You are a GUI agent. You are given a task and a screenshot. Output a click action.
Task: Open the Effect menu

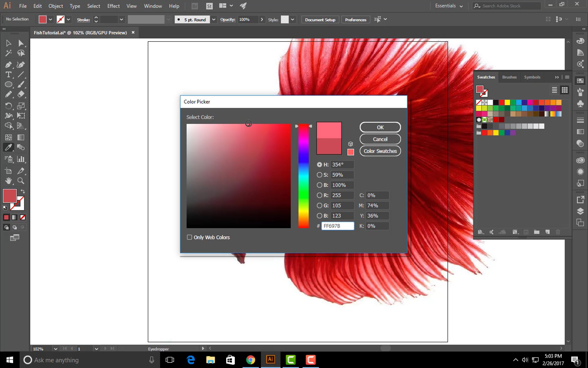coord(113,6)
